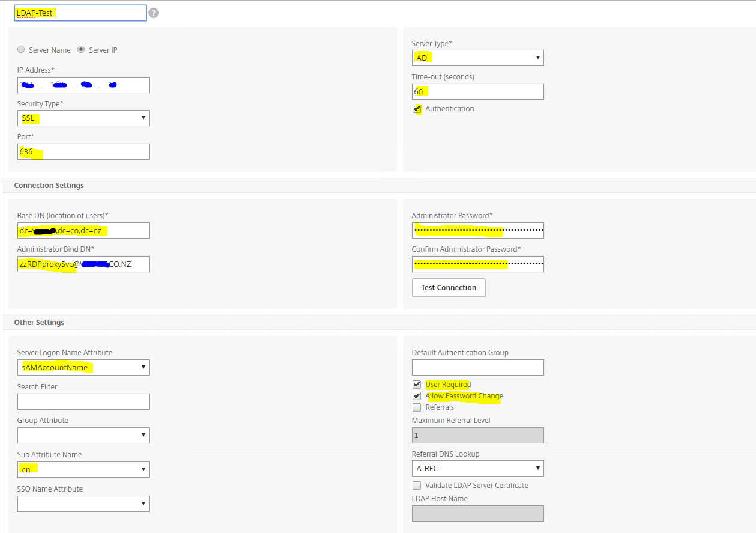Select the Server Name radio button

pos(21,50)
